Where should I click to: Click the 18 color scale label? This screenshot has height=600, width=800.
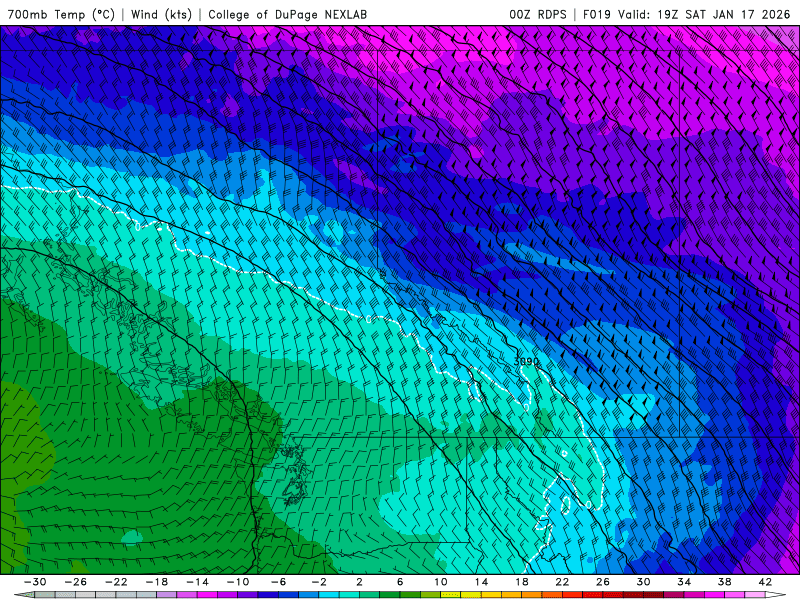click(522, 582)
